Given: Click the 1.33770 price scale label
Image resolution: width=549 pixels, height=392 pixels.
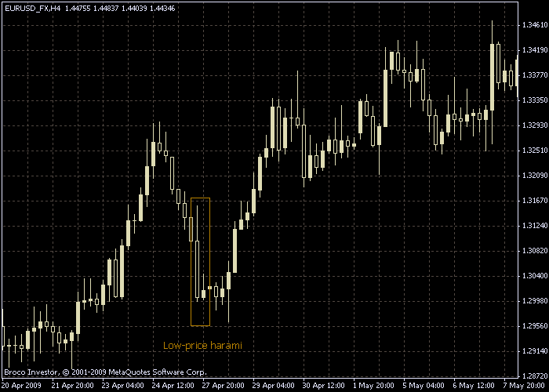Looking at the screenshot, I should tap(534, 75).
